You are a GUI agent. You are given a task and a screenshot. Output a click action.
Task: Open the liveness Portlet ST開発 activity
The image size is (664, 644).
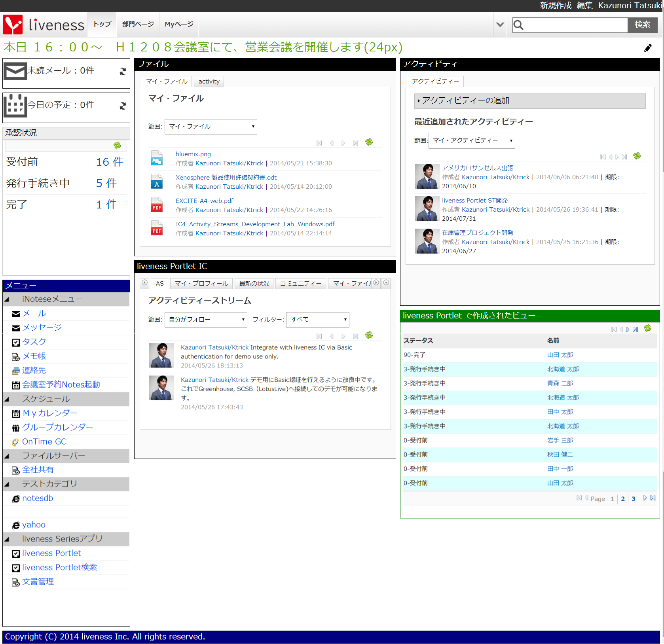(475, 201)
